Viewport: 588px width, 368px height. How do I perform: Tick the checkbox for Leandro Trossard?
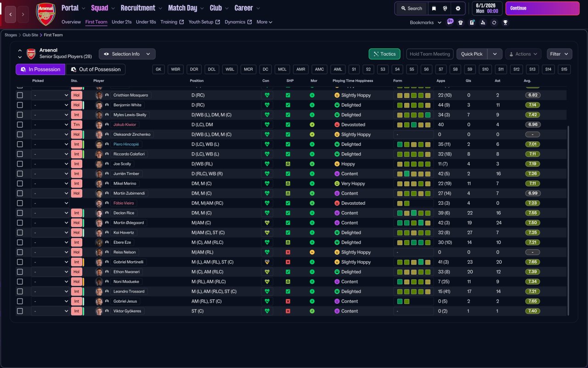pos(20,292)
